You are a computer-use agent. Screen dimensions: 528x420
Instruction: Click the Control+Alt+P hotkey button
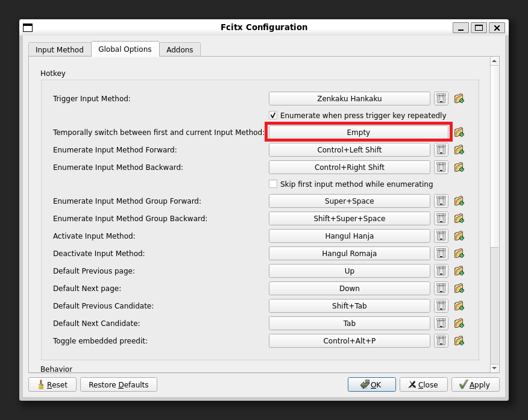(x=350, y=341)
